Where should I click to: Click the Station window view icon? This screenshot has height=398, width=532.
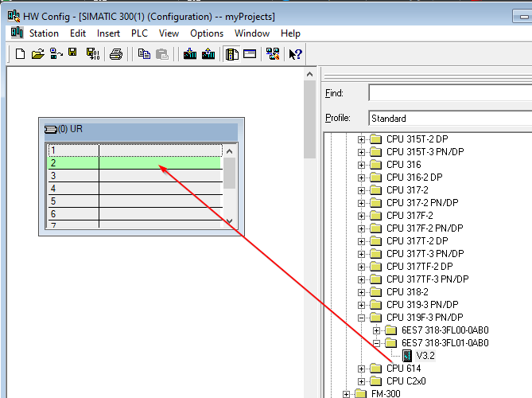[250, 53]
